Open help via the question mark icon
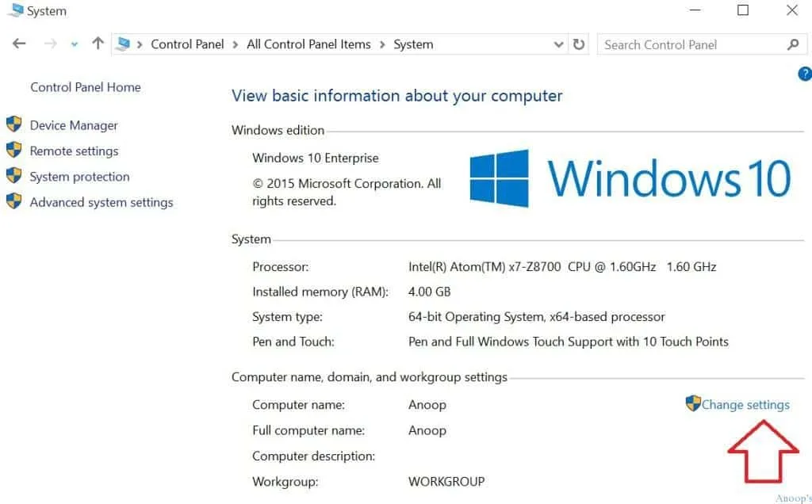Viewport: 812px width, 504px height. tap(805, 74)
